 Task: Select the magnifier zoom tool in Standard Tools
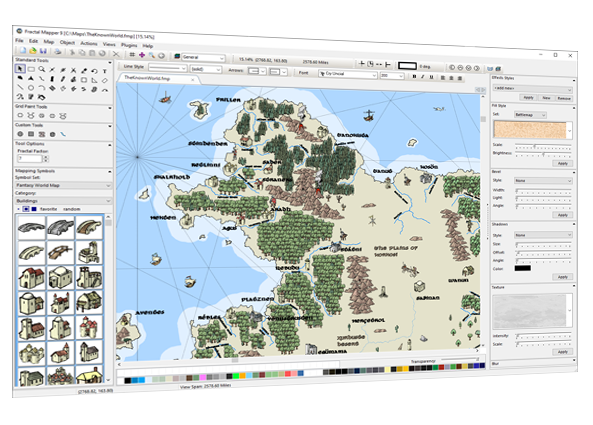click(42, 69)
